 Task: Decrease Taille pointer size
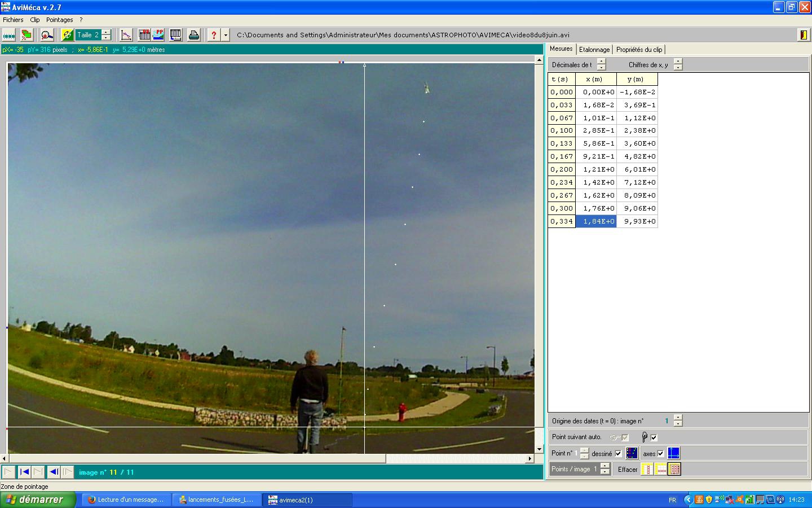click(106, 38)
